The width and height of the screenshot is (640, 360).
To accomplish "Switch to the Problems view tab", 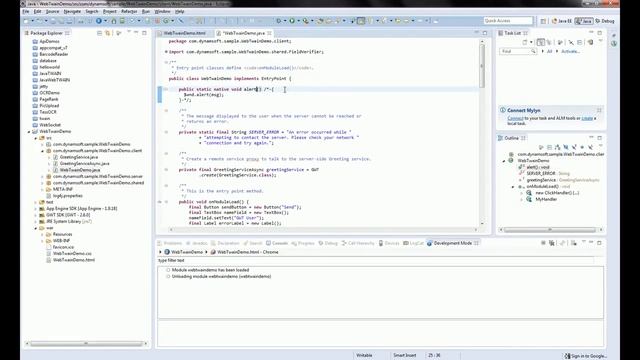I will coord(170,243).
